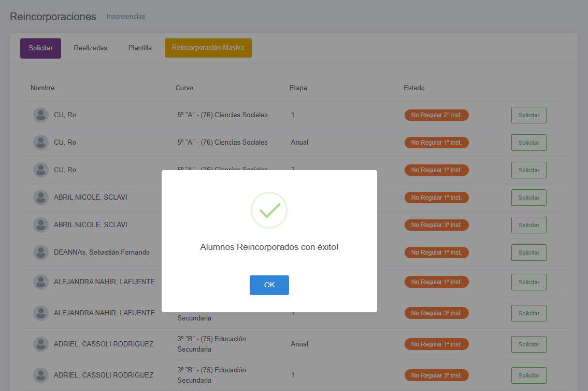This screenshot has height=391, width=588.
Task: Click Solicitar for DEANNAs, Sebastián Fernando
Action: click(529, 253)
